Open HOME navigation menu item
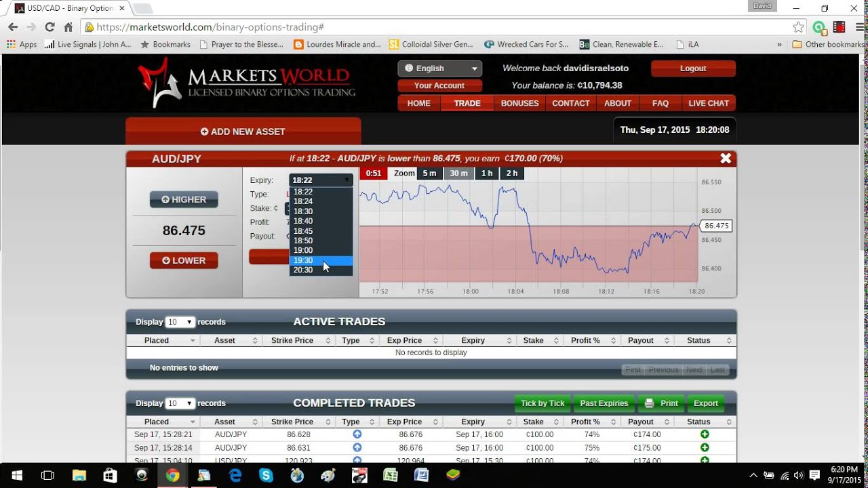The height and width of the screenshot is (488, 868). (419, 104)
